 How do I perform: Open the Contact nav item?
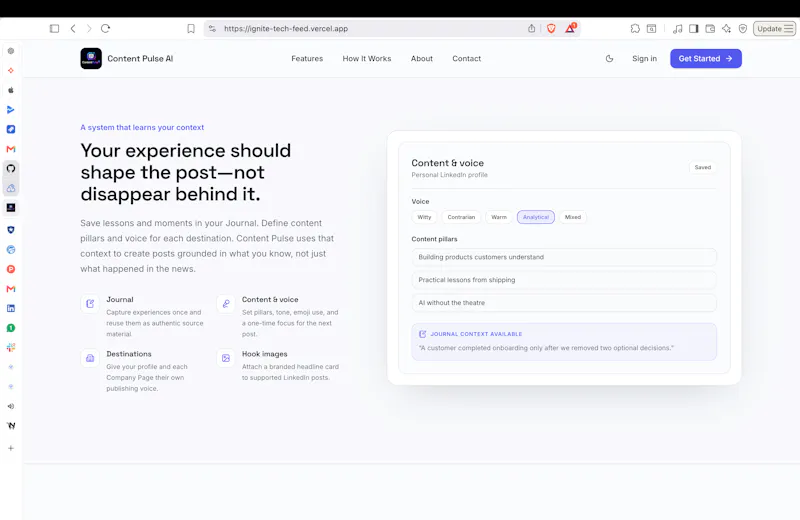coord(466,59)
